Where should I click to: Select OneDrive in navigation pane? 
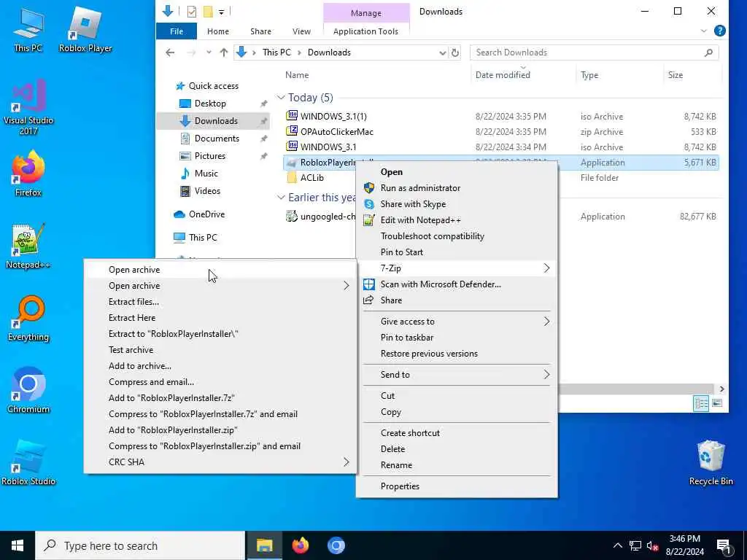click(206, 214)
